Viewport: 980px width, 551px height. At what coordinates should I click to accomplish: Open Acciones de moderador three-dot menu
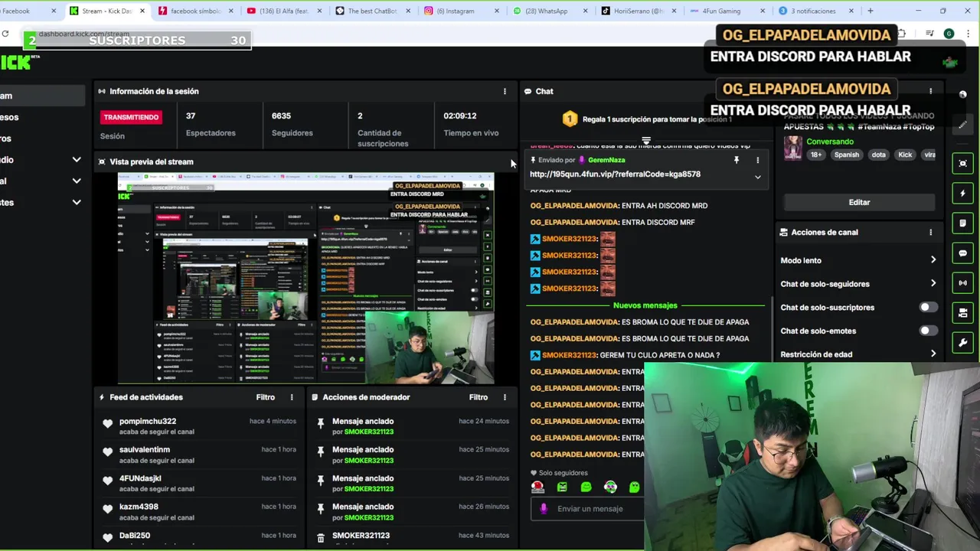505,397
